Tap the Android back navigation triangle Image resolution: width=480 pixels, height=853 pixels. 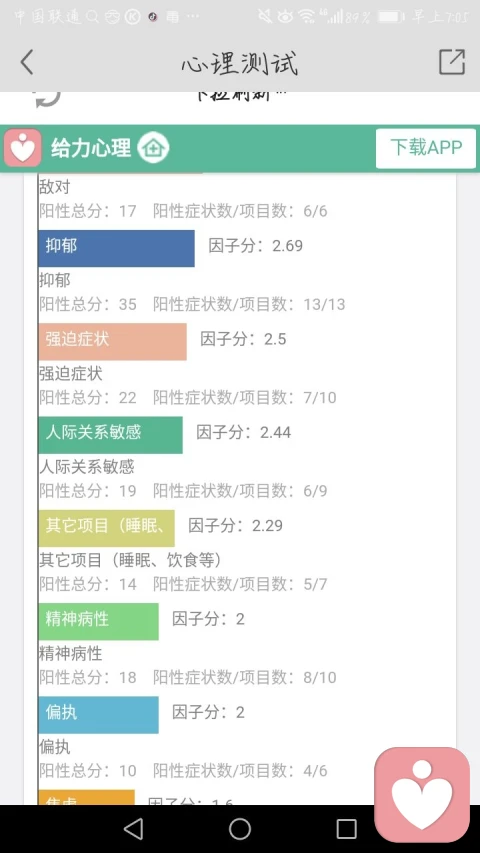click(133, 829)
